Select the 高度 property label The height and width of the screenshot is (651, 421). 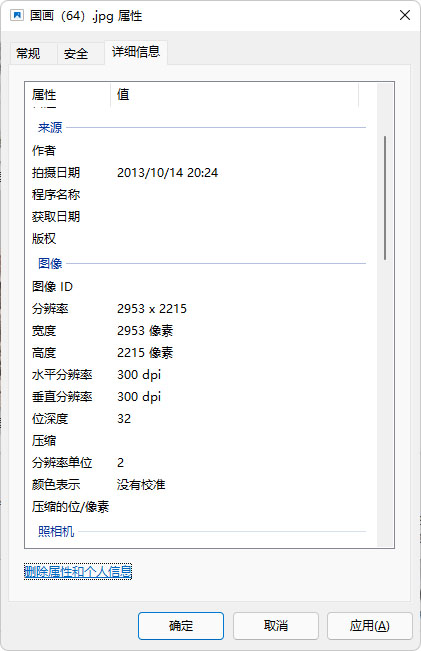44,352
